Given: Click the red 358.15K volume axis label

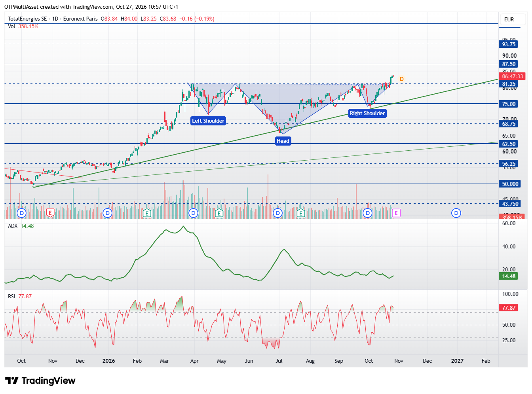Looking at the screenshot, I should [512, 217].
